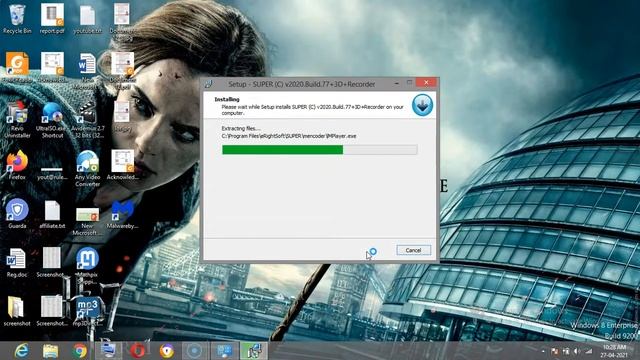Select the Avidemux 2.7 shortcut
Viewport: 640px width, 360px height.
[87, 120]
